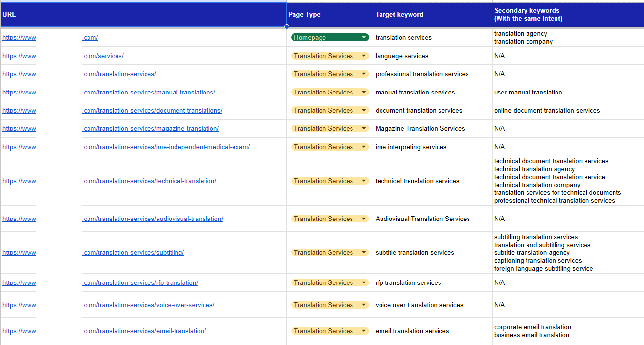
Task: Select the N/A cell in language services row
Action: (568, 56)
